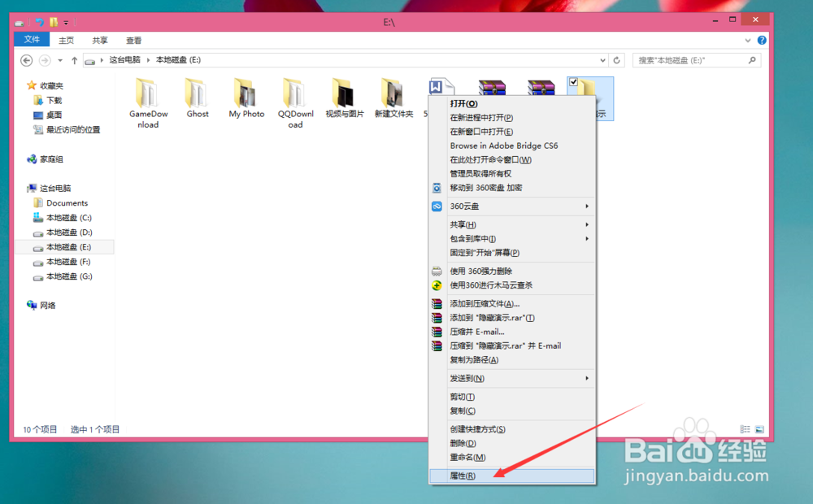The width and height of the screenshot is (813, 504).
Task: Switch to the 查看 ribbon tab
Action: [134, 40]
